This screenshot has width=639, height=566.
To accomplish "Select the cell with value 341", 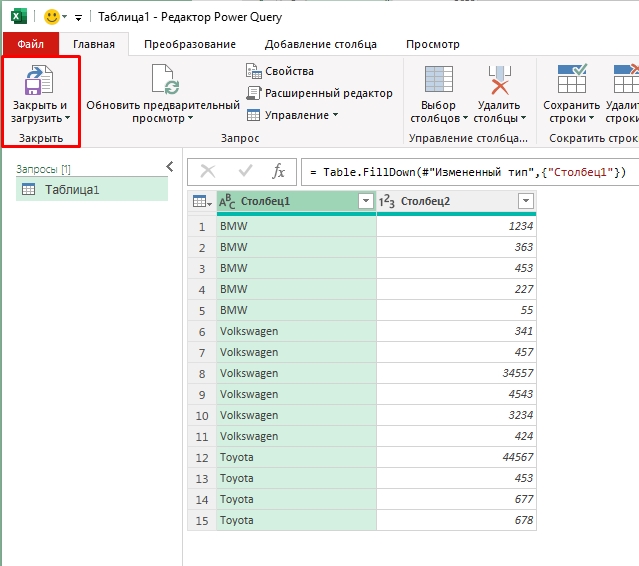I will (456, 331).
